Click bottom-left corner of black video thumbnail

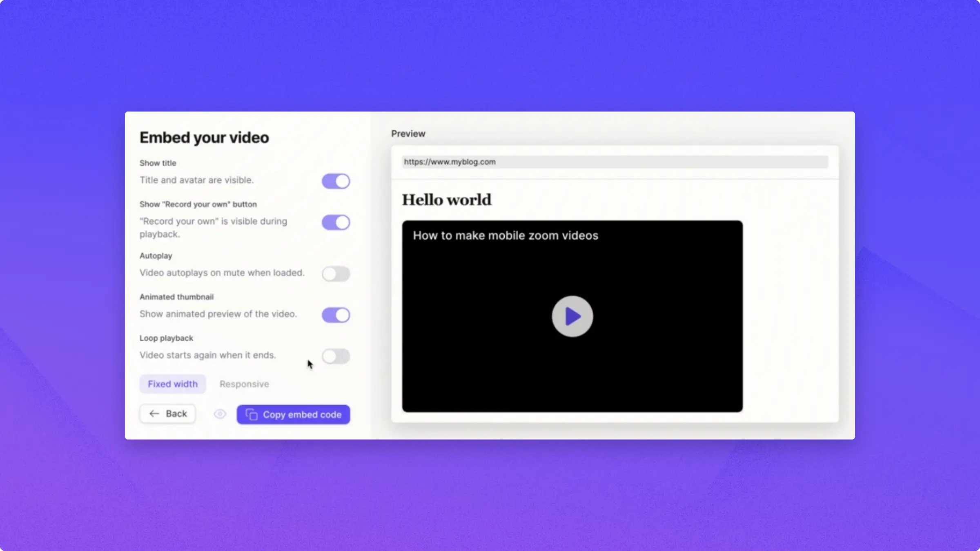[408, 406]
